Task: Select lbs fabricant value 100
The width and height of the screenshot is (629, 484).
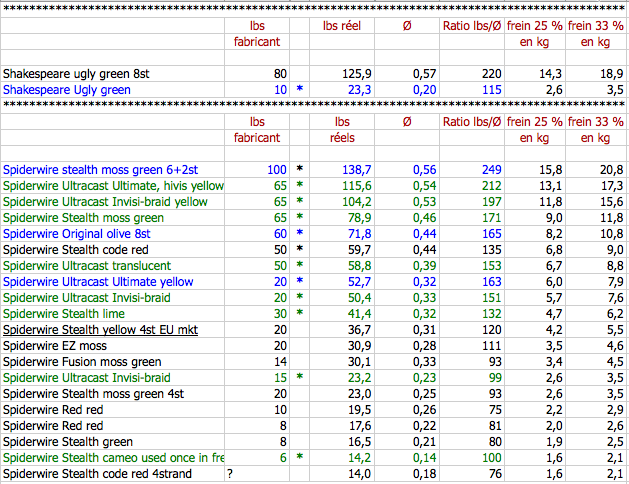Action: tap(277, 170)
